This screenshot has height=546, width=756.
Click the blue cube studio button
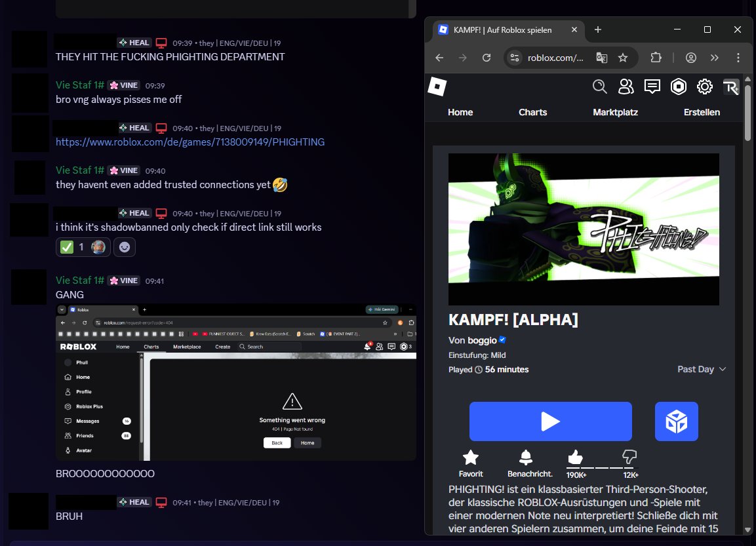click(x=677, y=421)
